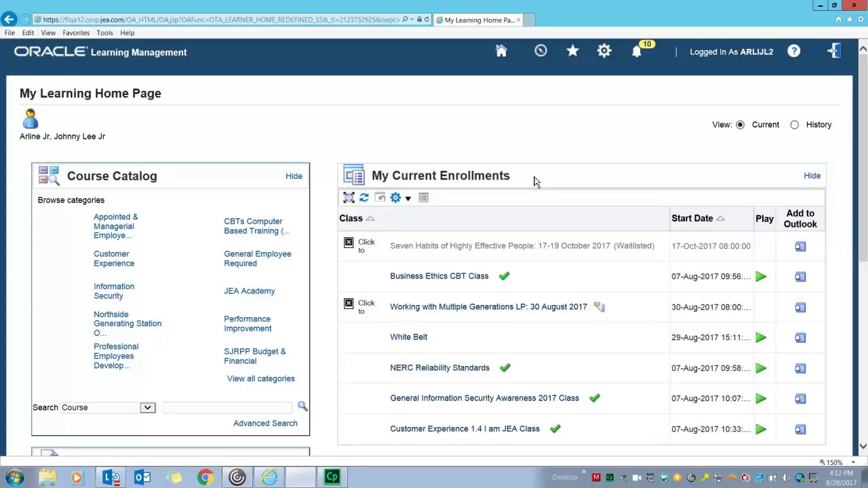Click the unenroll X icon for Working with Multiple Generations
Image resolution: width=868 pixels, height=488 pixels.
coord(349,303)
